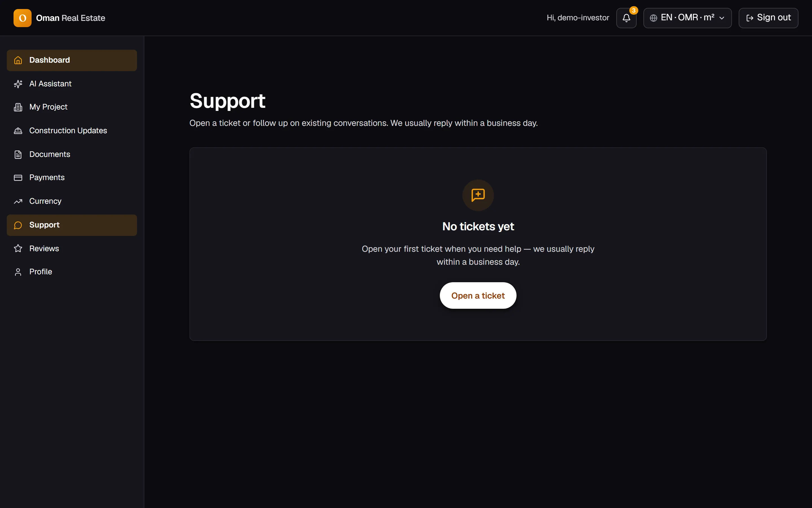
Task: Click the notification count badge showing 3
Action: [x=634, y=10]
